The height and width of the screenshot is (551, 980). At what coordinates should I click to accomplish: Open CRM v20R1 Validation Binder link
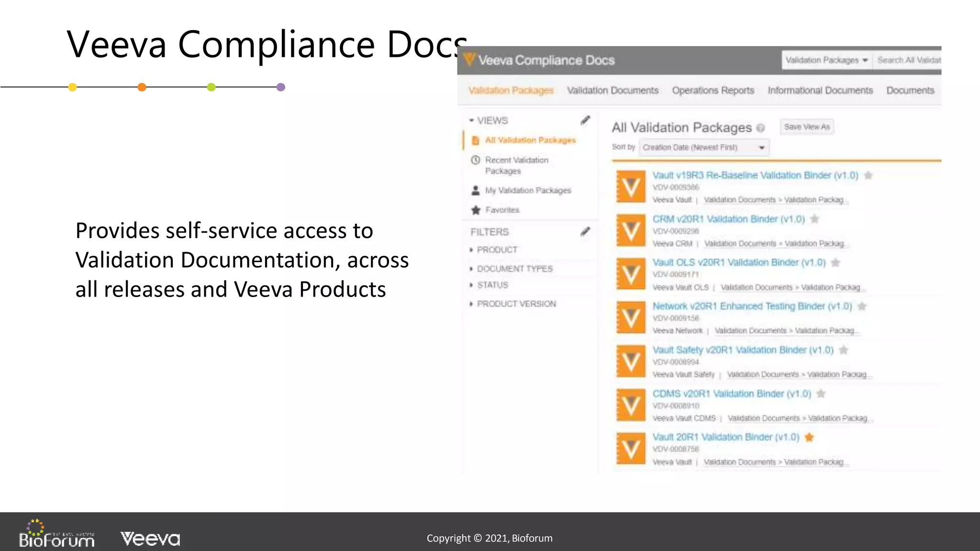point(729,219)
